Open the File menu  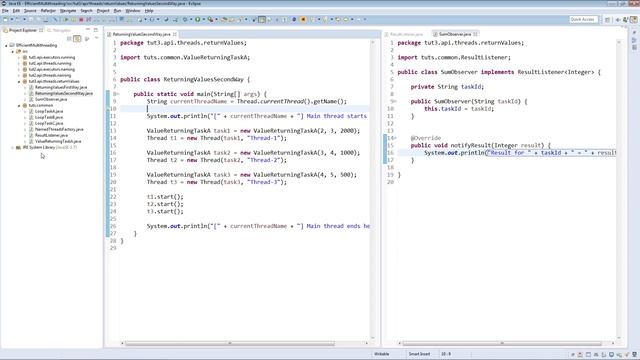5,11
